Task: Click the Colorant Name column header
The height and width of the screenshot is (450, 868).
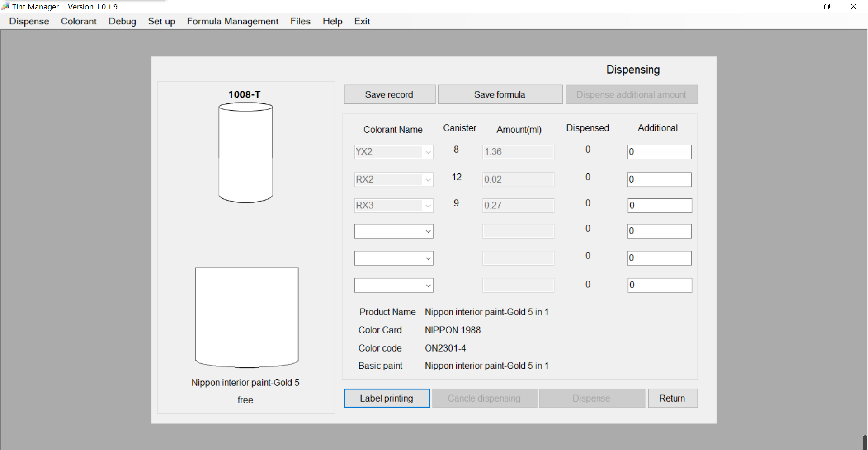Action: point(393,130)
